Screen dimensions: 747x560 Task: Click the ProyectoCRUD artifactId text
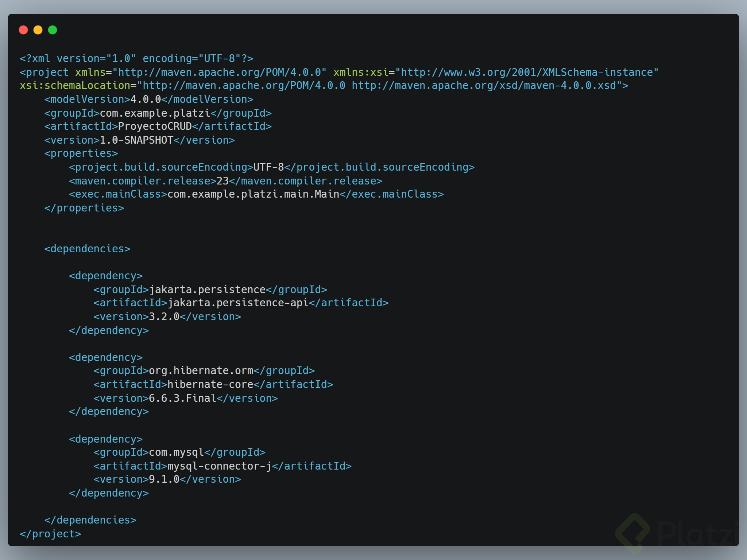pos(155,127)
